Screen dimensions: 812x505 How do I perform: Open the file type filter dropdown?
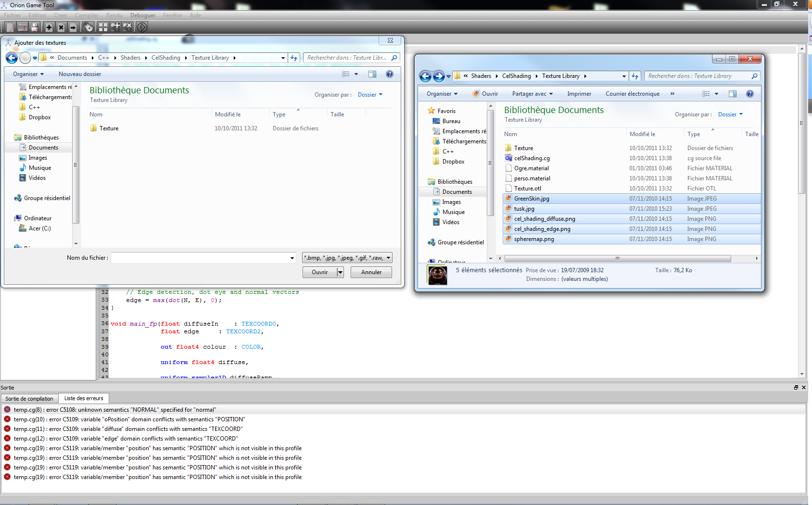tap(346, 257)
